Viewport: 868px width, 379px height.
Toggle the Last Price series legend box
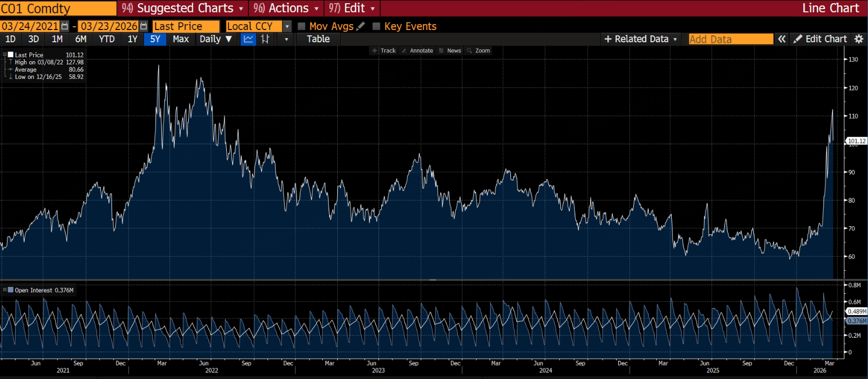[10, 55]
